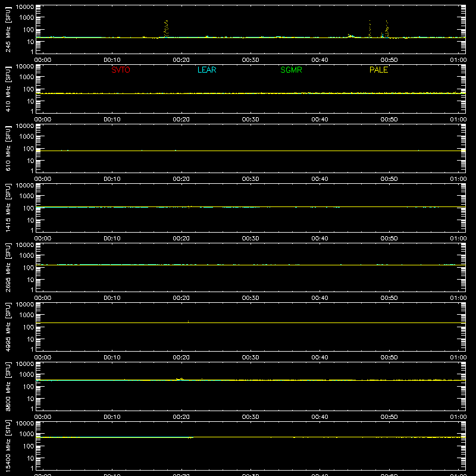The image size is (476, 476).
Task: Click the '15400 MHz [SFU]' axis title
Action: pyautogui.click(x=8, y=446)
